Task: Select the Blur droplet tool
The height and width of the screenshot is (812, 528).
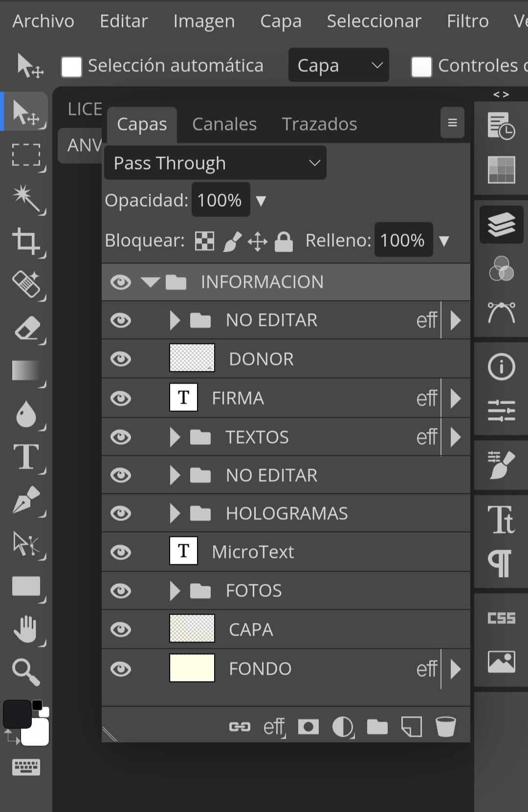Action: tap(26, 414)
